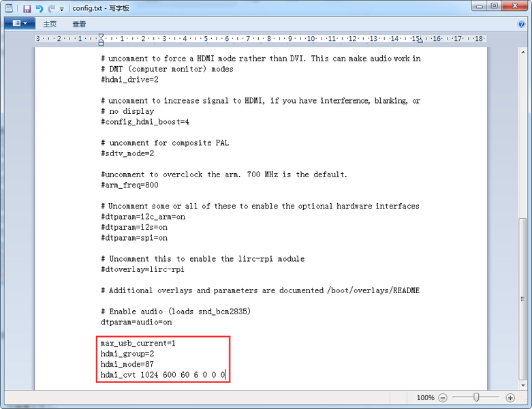Click the dtparam=audio=on line
The height and width of the screenshot is (409, 532).
coord(136,322)
